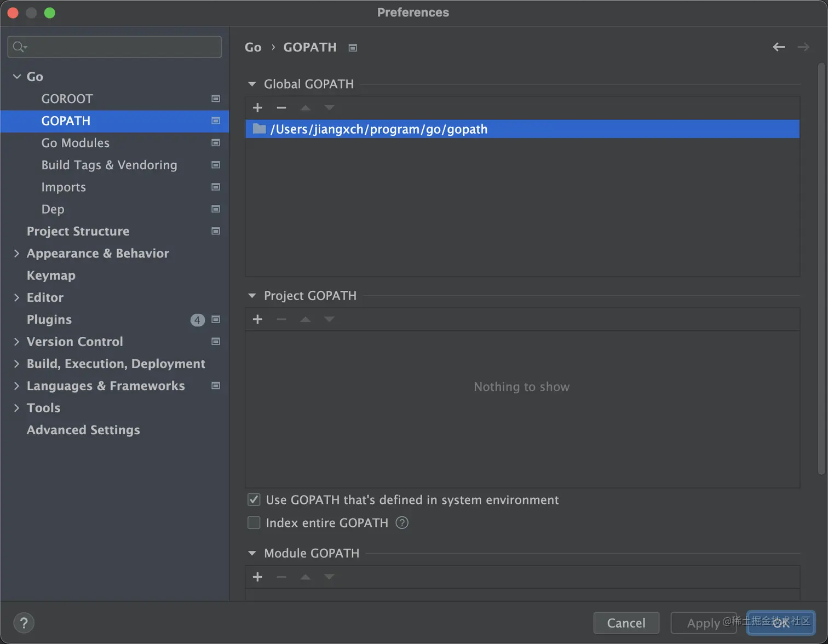Collapse the Module GOPATH section
This screenshot has width=828, height=644.
point(252,553)
